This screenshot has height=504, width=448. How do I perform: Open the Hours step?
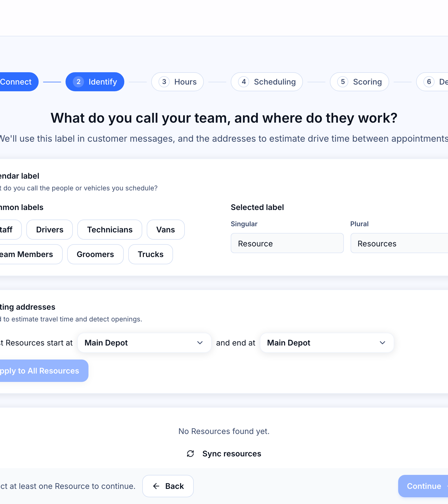coord(178,82)
